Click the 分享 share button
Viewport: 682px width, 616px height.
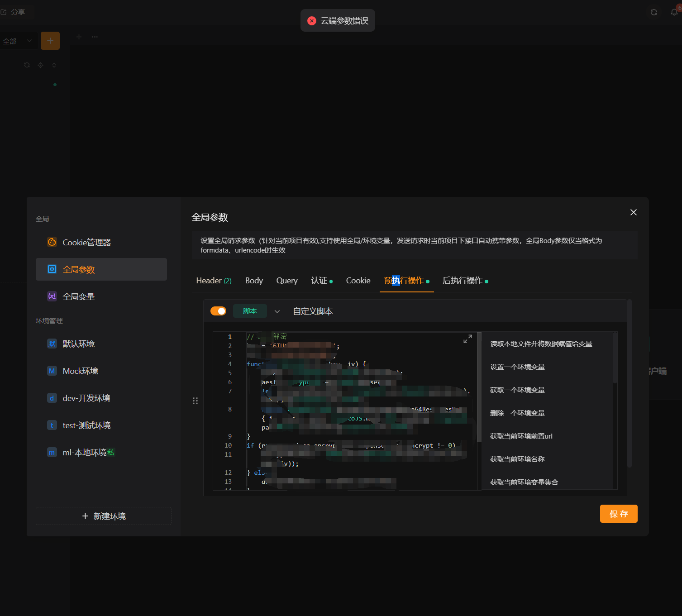tap(13, 12)
